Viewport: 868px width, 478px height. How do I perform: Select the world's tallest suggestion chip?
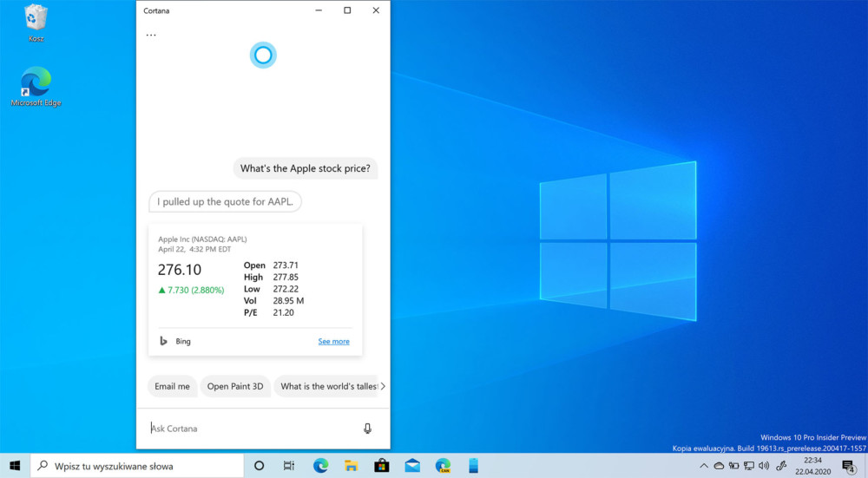(326, 386)
